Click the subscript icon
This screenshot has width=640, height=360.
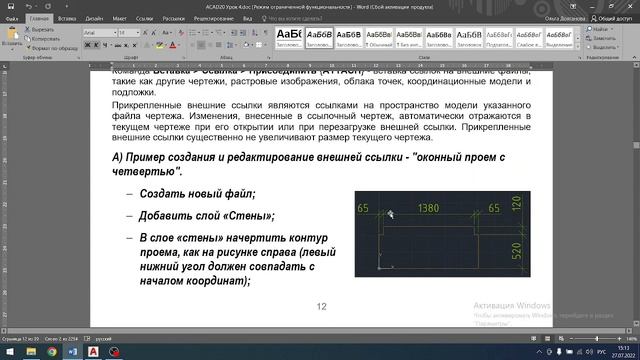pyautogui.click(x=126, y=45)
